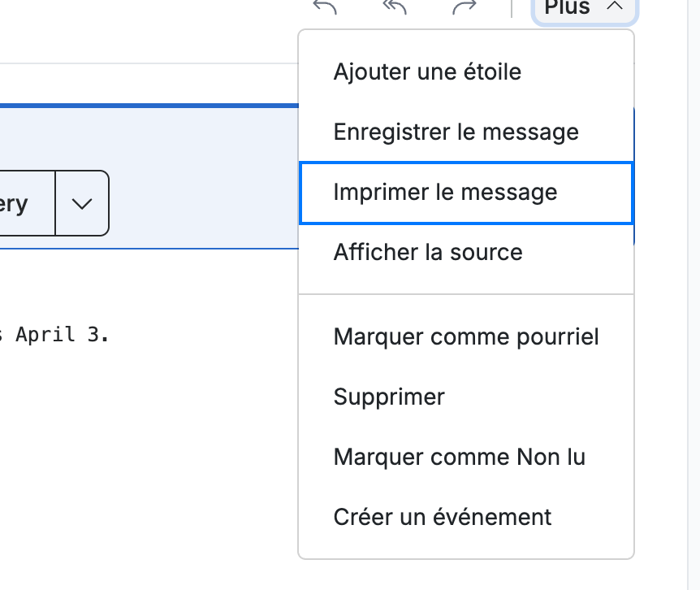
Task: Click the blue highlighted message header banner
Action: tap(149, 176)
